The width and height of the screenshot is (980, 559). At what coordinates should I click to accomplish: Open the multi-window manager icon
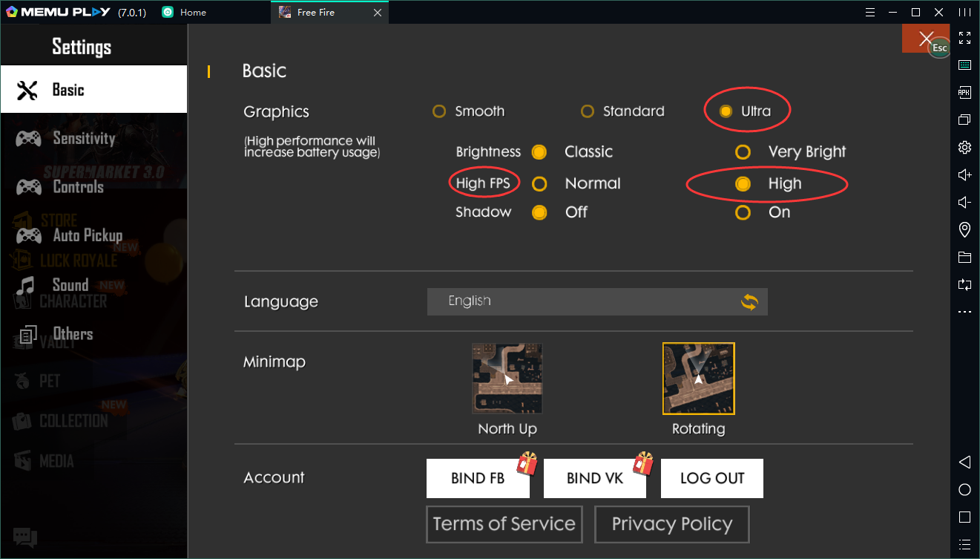tap(964, 120)
